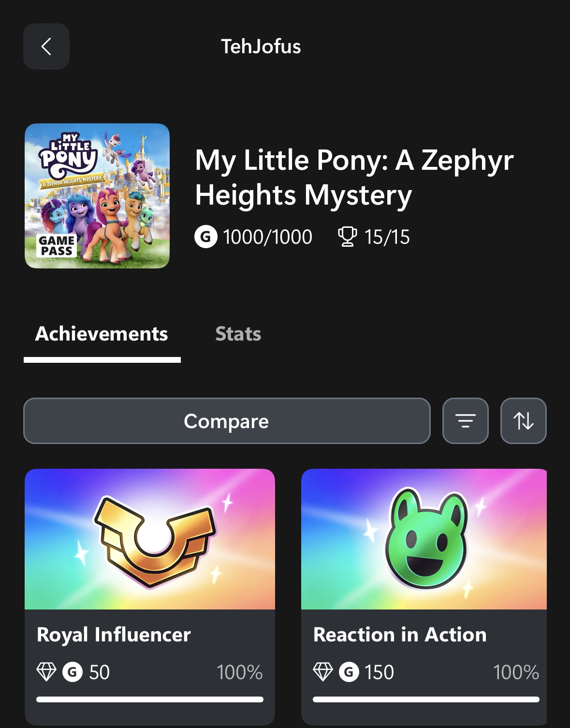Open the filter achievements icon
Screen dimensions: 570x728
tap(465, 421)
